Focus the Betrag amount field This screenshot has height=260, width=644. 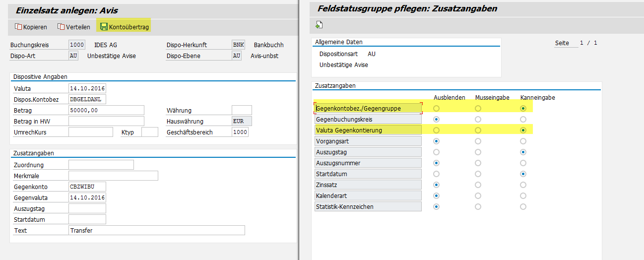point(106,110)
